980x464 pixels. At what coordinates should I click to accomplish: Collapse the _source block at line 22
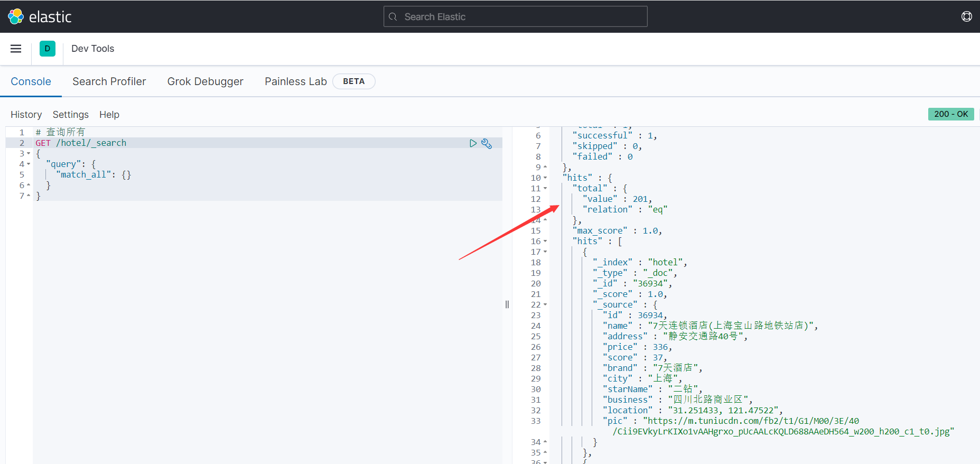(545, 305)
